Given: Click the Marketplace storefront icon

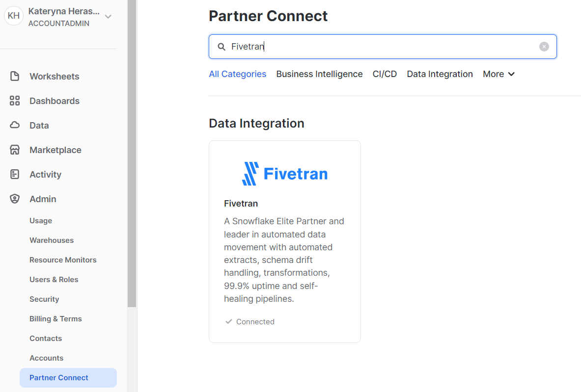Looking at the screenshot, I should (x=15, y=150).
